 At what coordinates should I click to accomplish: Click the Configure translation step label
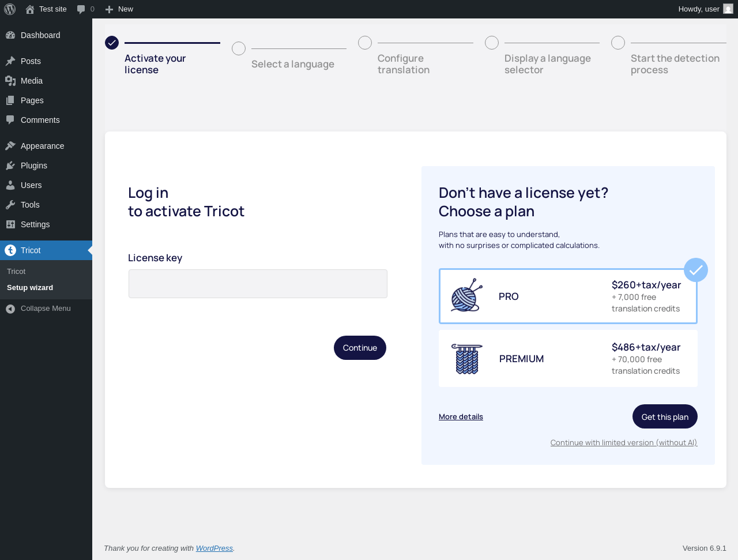(x=404, y=64)
